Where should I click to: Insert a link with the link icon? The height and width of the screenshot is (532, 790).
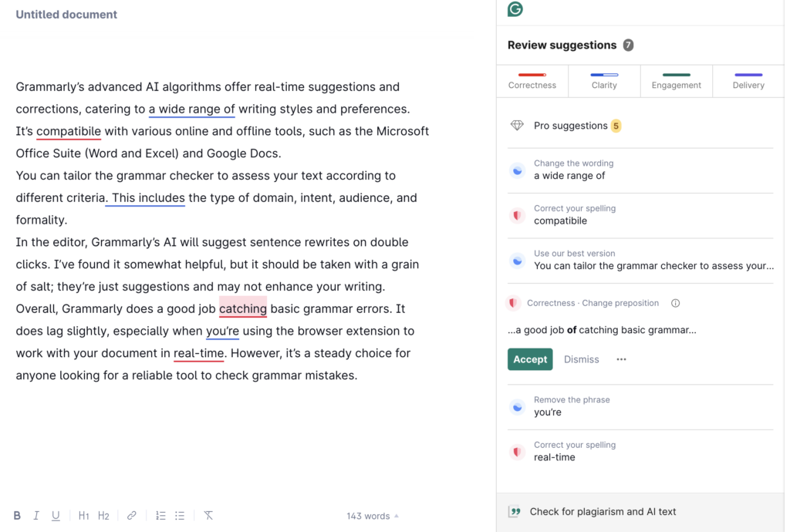pyautogui.click(x=132, y=516)
